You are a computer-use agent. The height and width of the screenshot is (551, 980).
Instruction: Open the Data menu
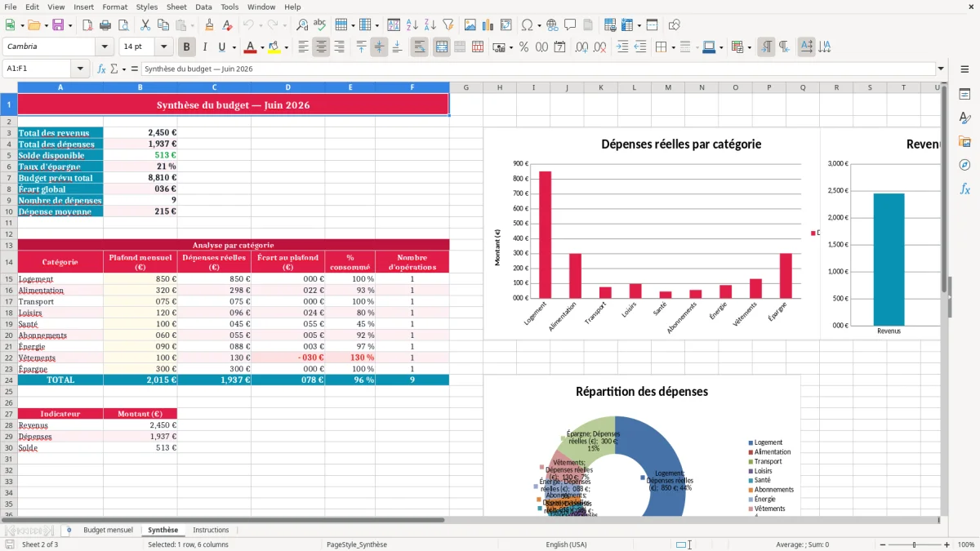pos(203,7)
